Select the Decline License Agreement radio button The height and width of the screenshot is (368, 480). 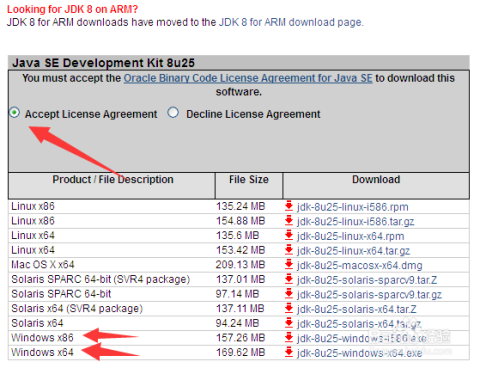coord(173,113)
